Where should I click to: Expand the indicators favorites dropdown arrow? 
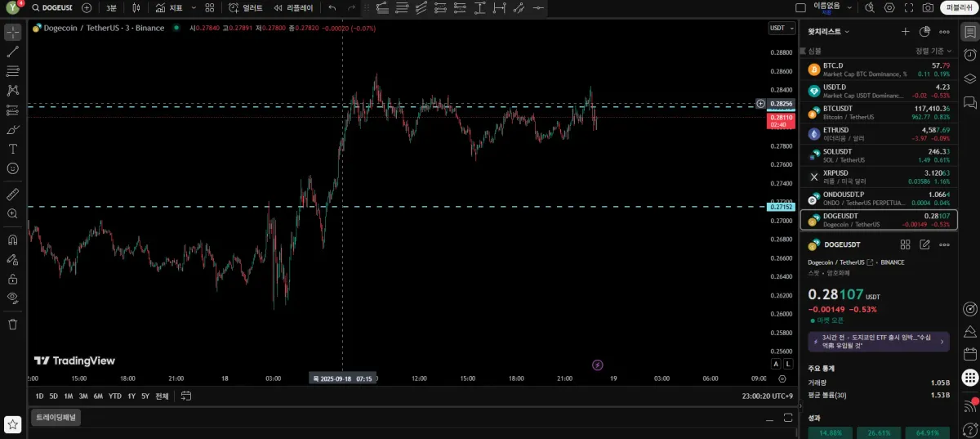pos(194,7)
